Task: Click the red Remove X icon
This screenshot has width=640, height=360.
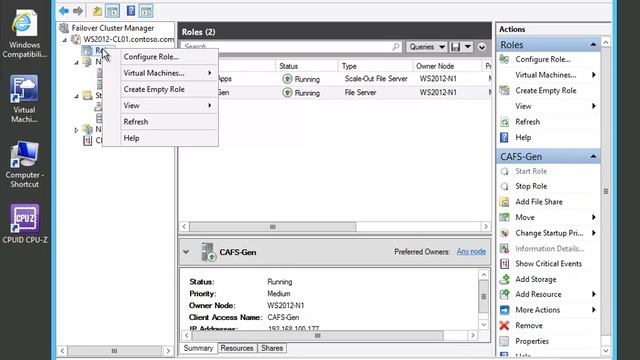Action: pyautogui.click(x=504, y=326)
